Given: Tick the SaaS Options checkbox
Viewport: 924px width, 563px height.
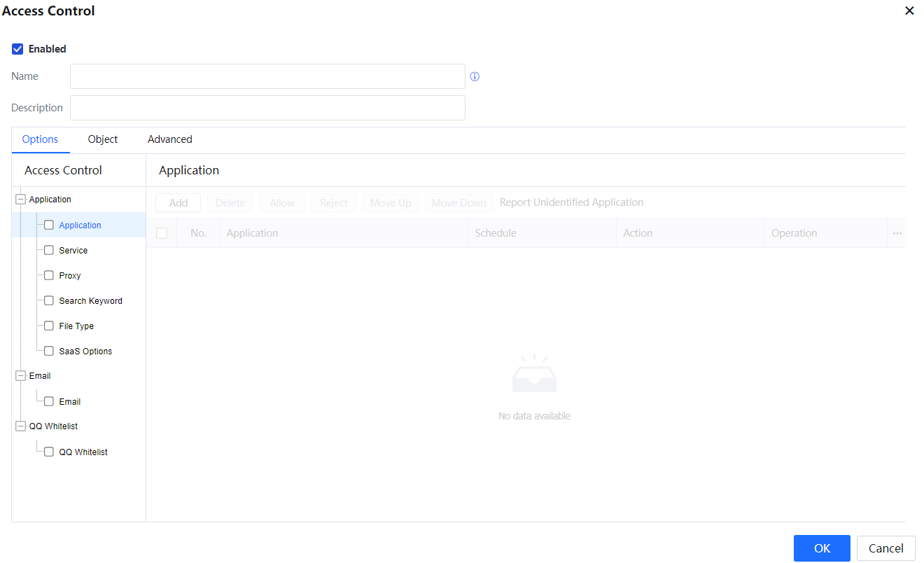Looking at the screenshot, I should click(x=49, y=351).
